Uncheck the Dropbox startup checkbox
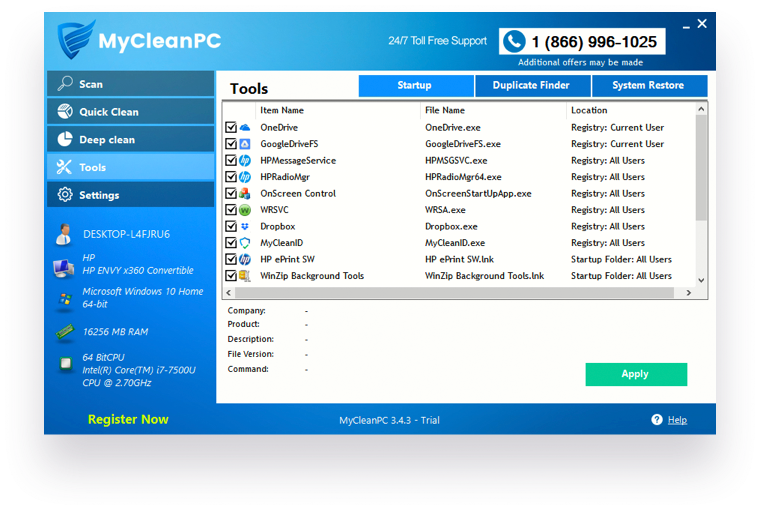The width and height of the screenshot is (760, 510). coord(231,226)
